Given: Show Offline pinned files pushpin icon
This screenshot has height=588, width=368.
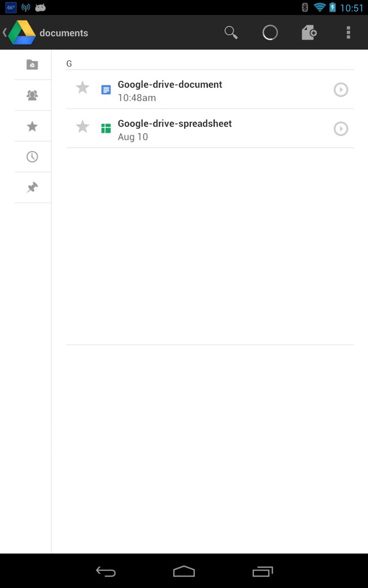Looking at the screenshot, I should [x=32, y=188].
